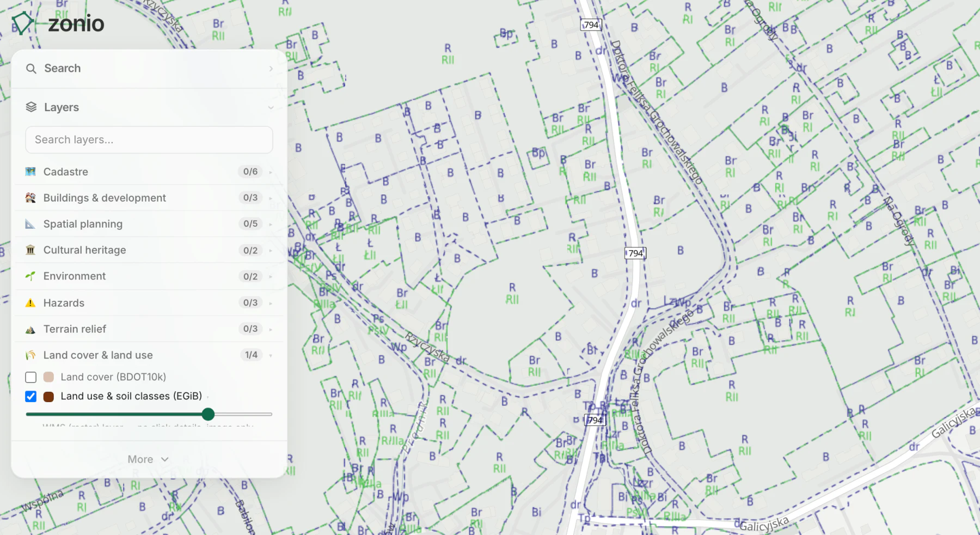Click the Cadastre layer group icon
Viewport: 980px width, 535px height.
(30, 172)
